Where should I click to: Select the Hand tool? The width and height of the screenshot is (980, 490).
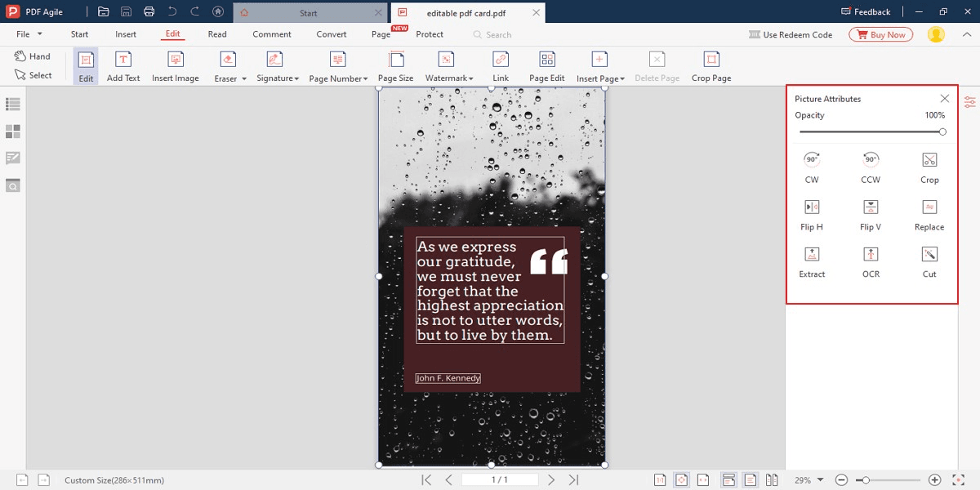click(x=33, y=56)
